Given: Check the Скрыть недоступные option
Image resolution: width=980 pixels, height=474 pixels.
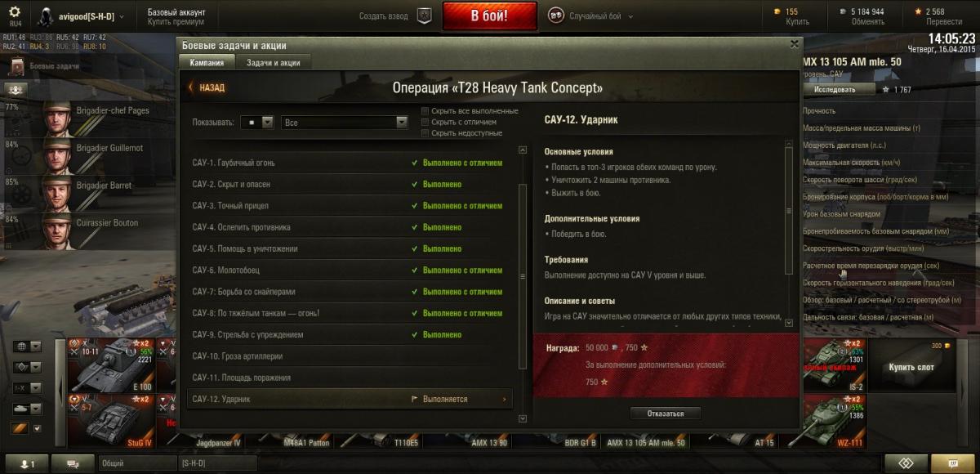Looking at the screenshot, I should click(425, 132).
